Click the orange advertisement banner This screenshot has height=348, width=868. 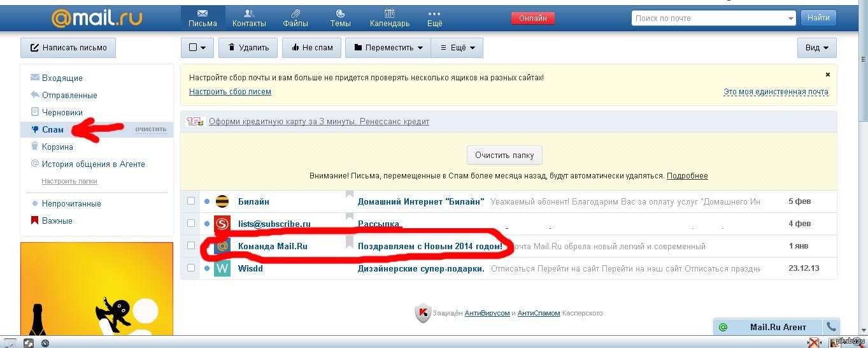pos(97,289)
